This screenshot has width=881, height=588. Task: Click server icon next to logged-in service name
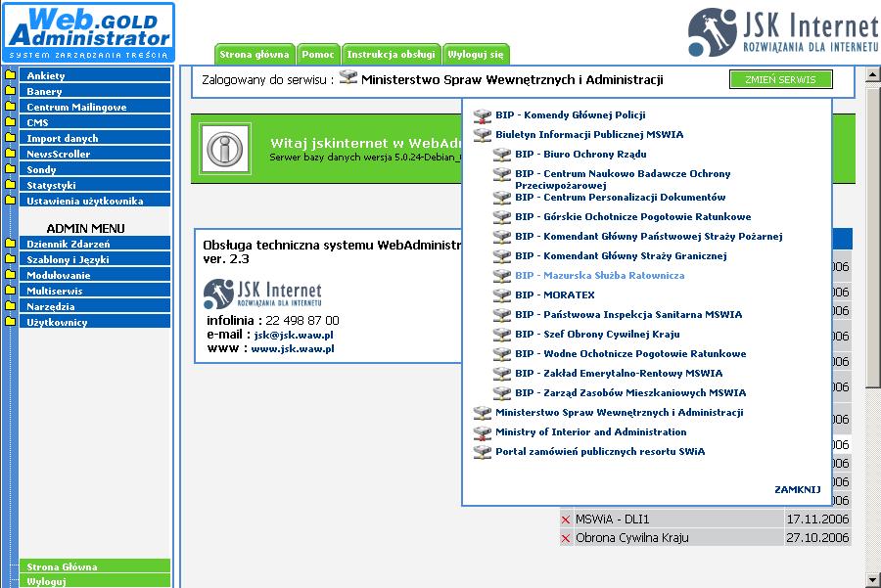click(348, 78)
